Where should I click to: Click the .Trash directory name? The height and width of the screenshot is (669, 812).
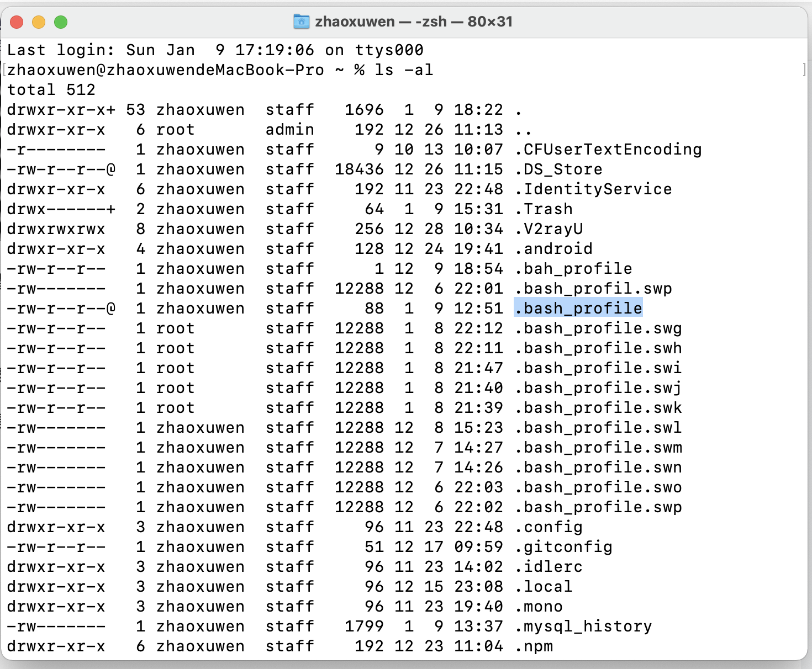tap(544, 209)
